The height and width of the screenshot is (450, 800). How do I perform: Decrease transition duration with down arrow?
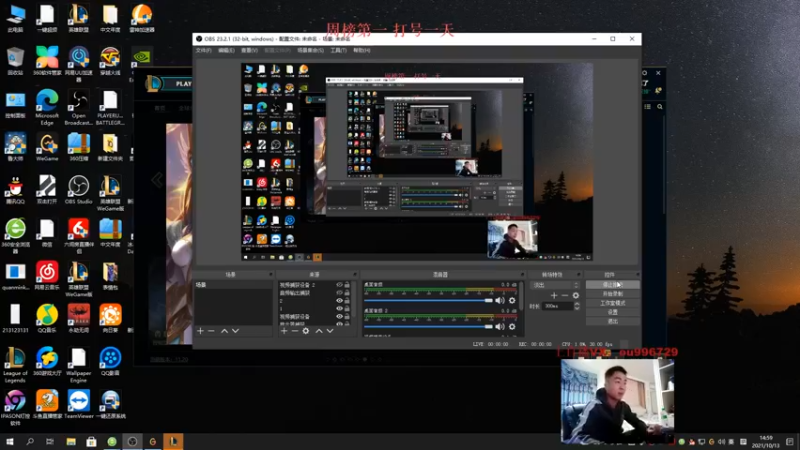pos(577,308)
